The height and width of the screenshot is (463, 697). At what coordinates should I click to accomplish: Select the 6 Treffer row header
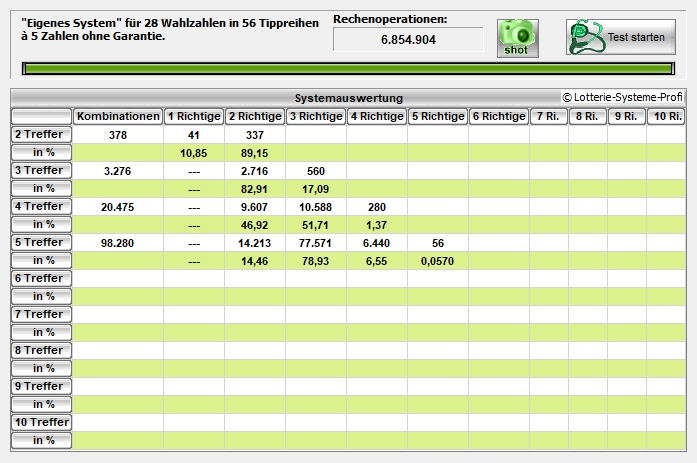pyautogui.click(x=41, y=279)
